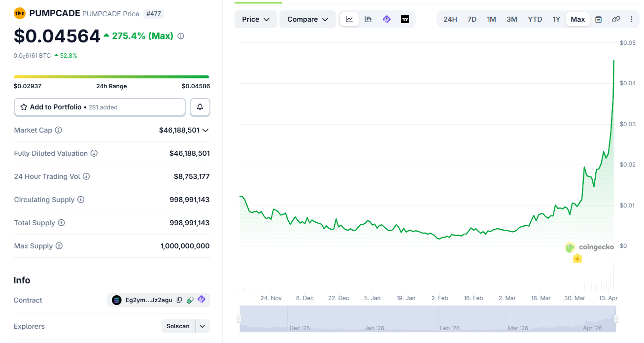
Task: Open the GeckoTerminal chart option
Action: pos(386,19)
